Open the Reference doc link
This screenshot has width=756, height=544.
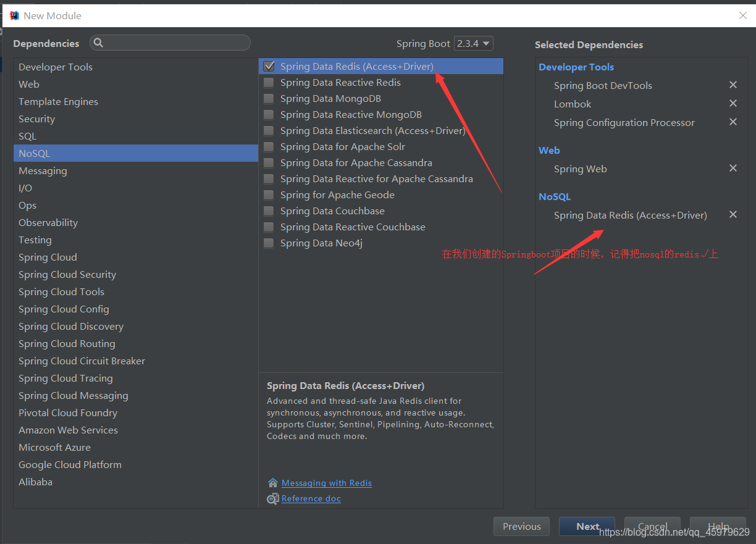[x=311, y=498]
